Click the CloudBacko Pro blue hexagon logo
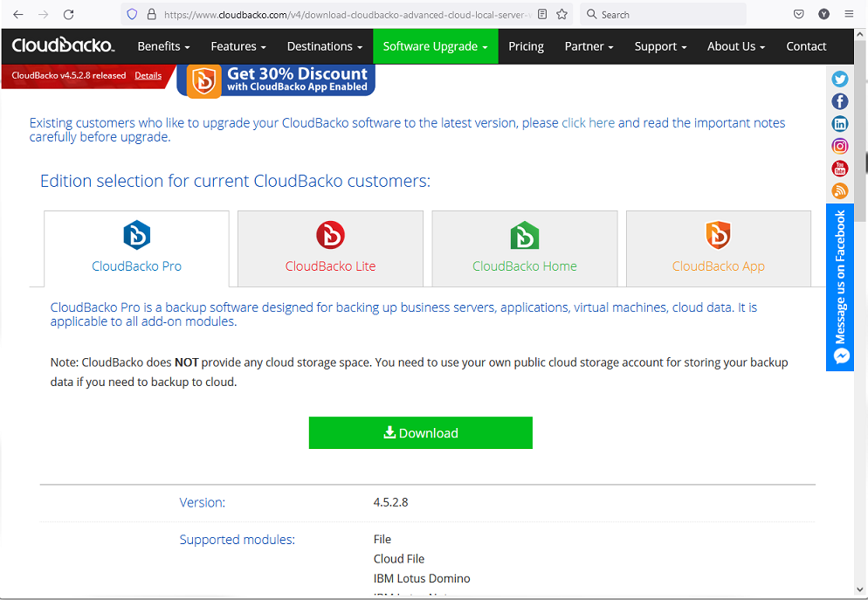868x600 pixels. pyautogui.click(x=137, y=235)
